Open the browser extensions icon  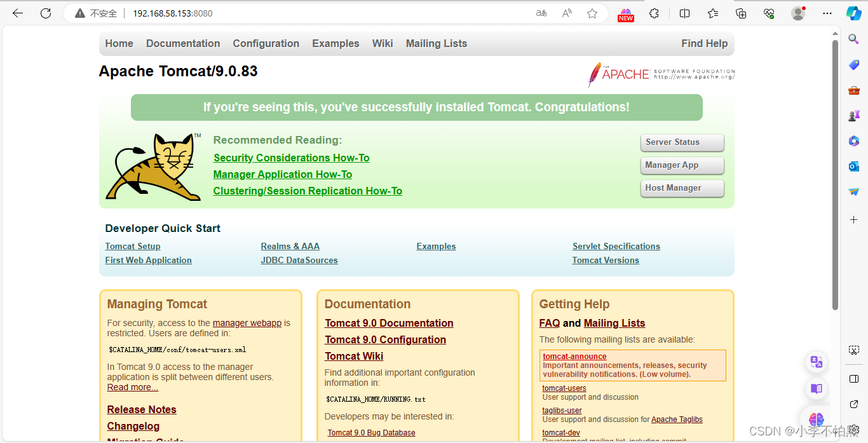click(654, 13)
